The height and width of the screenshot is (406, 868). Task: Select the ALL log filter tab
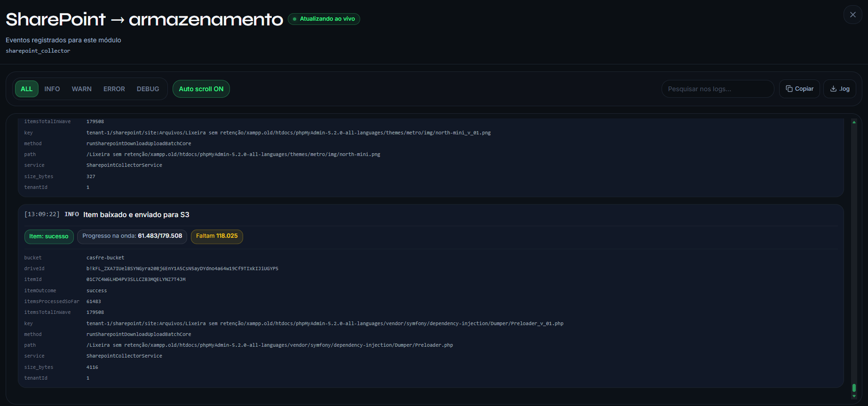tap(27, 89)
